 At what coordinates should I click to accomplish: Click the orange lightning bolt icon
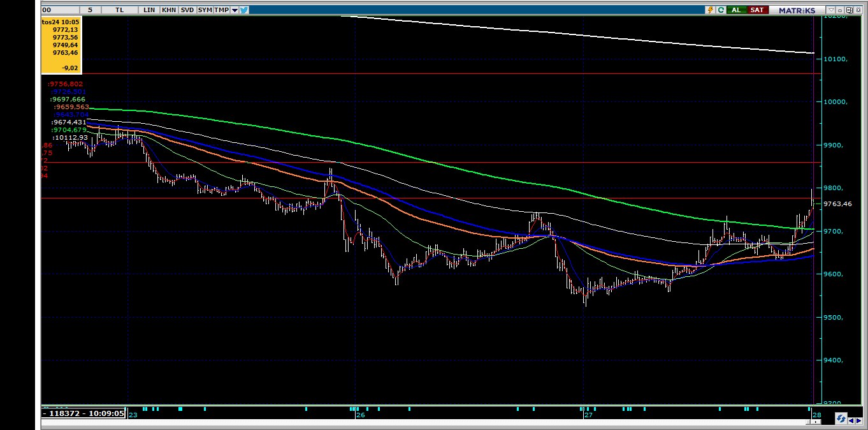[711, 10]
